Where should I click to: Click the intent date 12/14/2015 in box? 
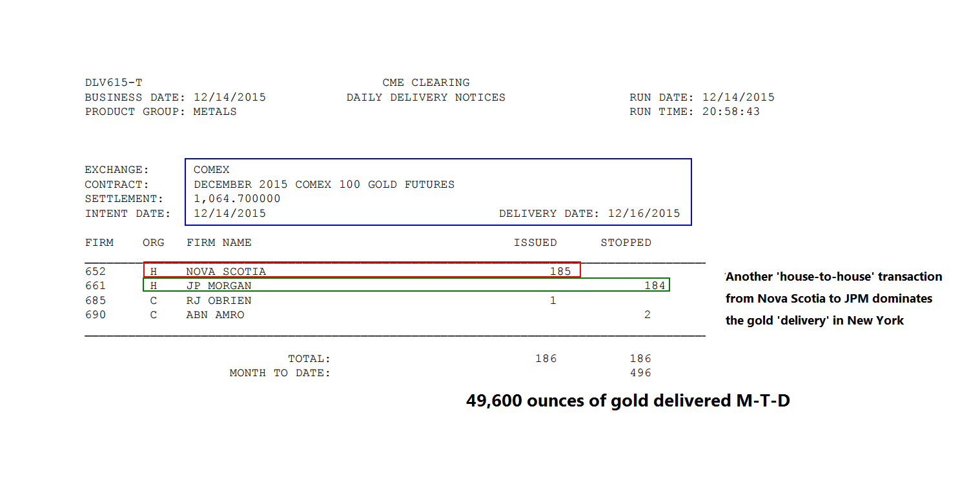[230, 214]
